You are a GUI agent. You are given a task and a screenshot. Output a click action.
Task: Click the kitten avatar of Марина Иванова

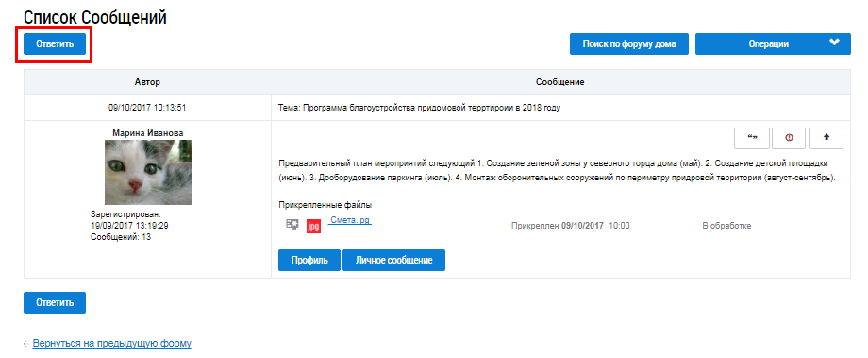148,172
